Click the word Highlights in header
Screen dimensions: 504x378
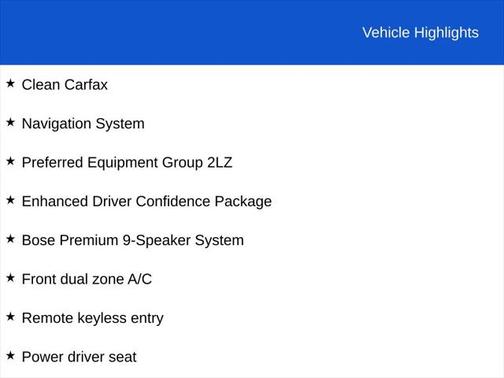click(x=446, y=33)
